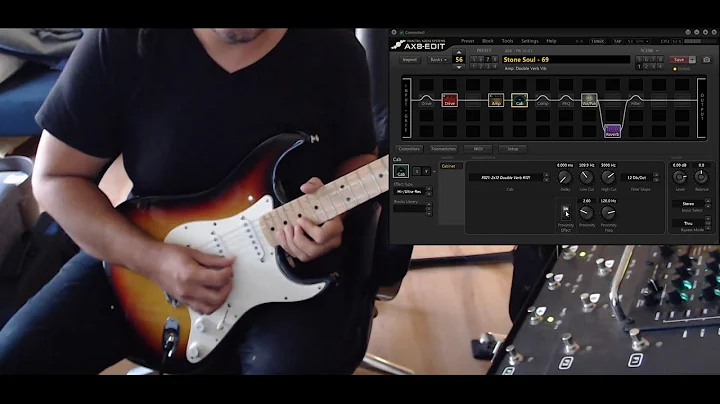Open the Scene dropdown
This screenshot has height=404, width=720.
(x=650, y=50)
